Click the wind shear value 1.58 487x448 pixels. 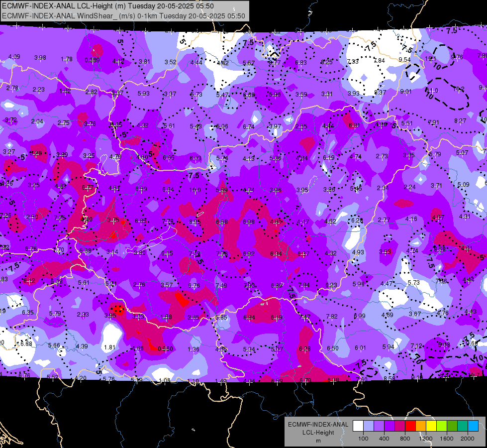pos(166,317)
